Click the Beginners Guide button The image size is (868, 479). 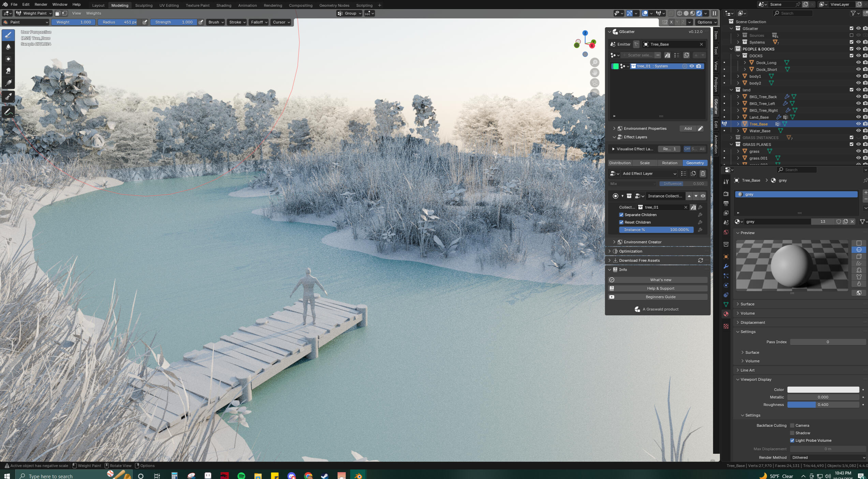pos(660,297)
